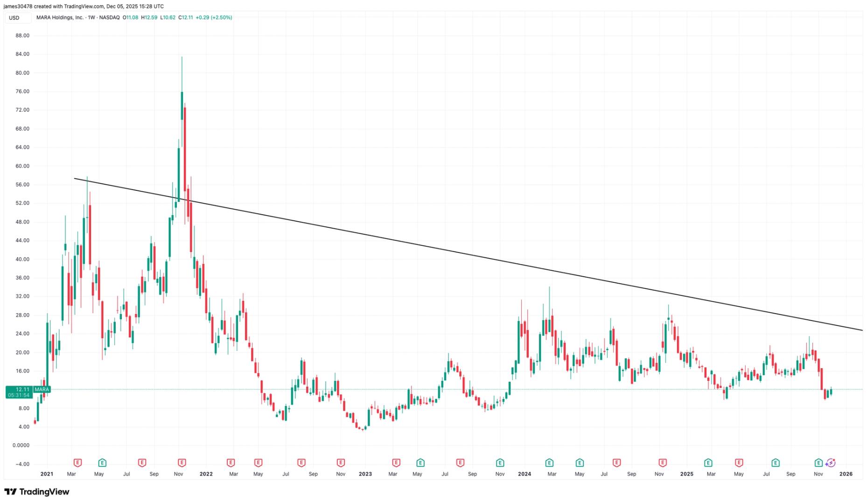Select the red earnings marker near Mar 2022
The width and height of the screenshot is (867, 504).
(x=231, y=462)
